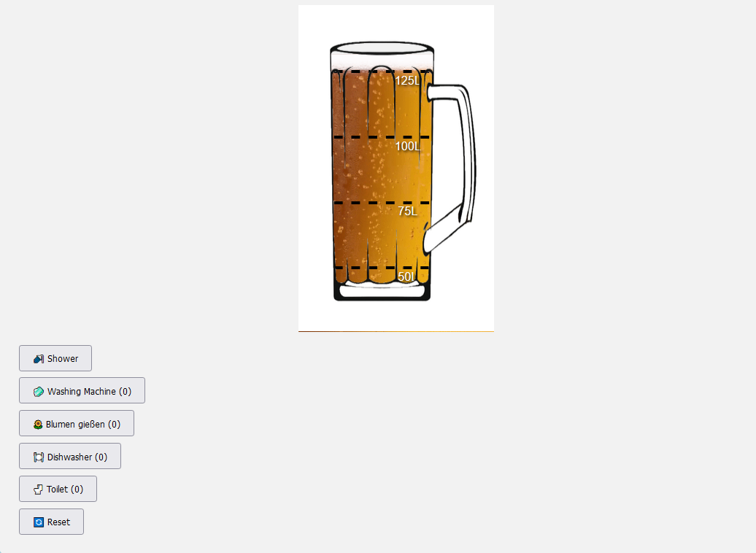756x553 pixels.
Task: Click the 50L level label
Action: tap(406, 276)
